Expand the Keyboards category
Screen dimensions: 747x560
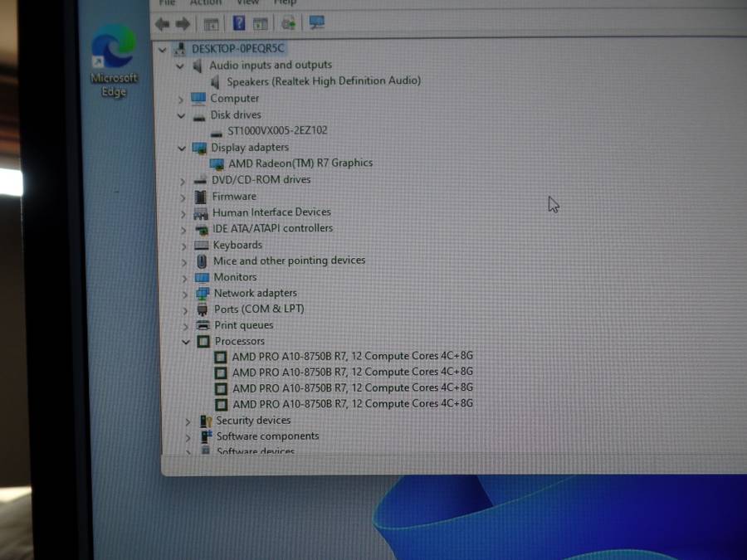(x=183, y=246)
